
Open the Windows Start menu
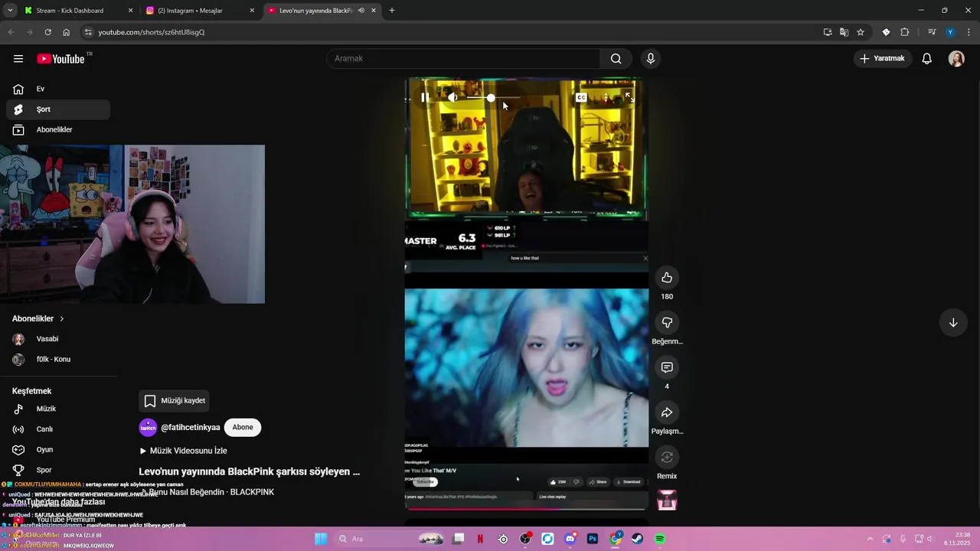(x=321, y=539)
